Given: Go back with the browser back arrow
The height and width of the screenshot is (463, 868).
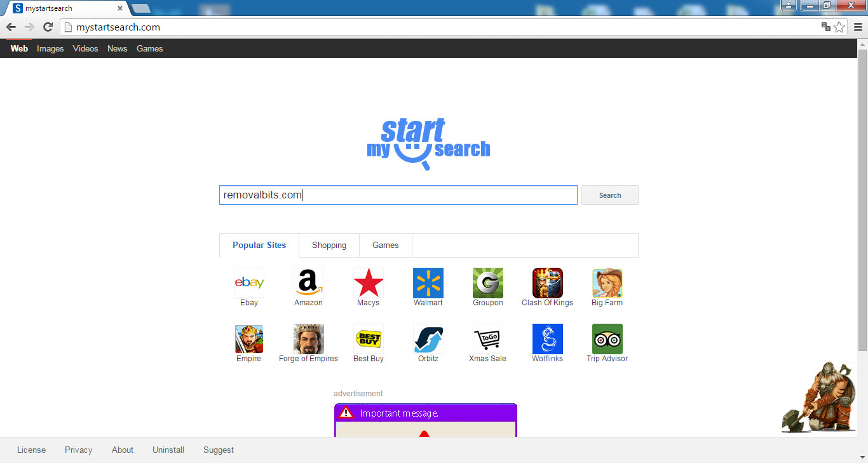Looking at the screenshot, I should tap(11, 27).
